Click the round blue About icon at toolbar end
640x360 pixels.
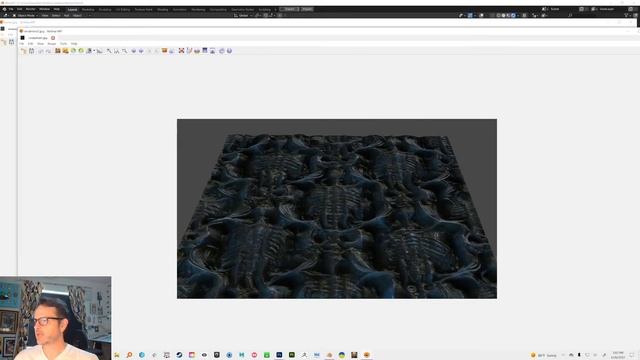coord(229,51)
